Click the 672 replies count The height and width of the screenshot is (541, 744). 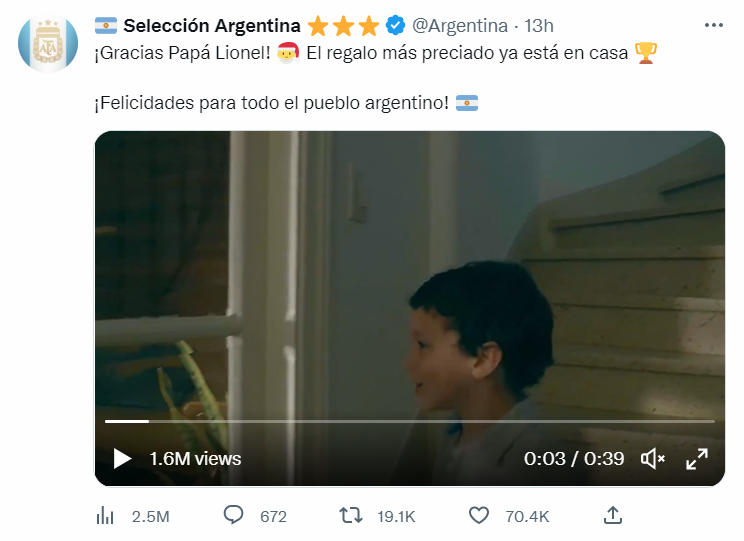(273, 516)
